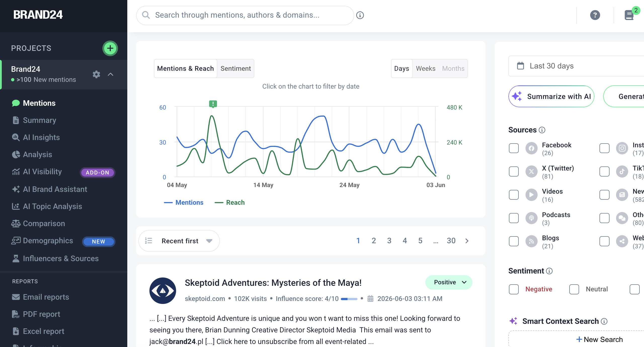The image size is (644, 347).
Task: Click the Smart Context Search sparkle icon
Action: click(513, 321)
